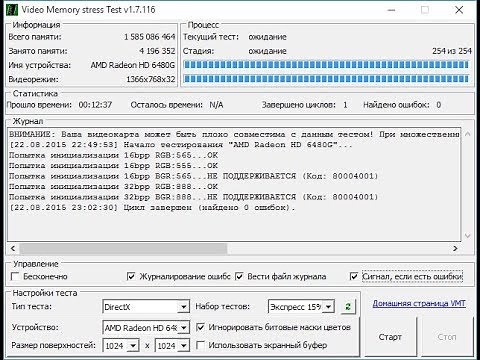Click the lower stage progress bar
Screen dimensions: 480x360
point(327,79)
